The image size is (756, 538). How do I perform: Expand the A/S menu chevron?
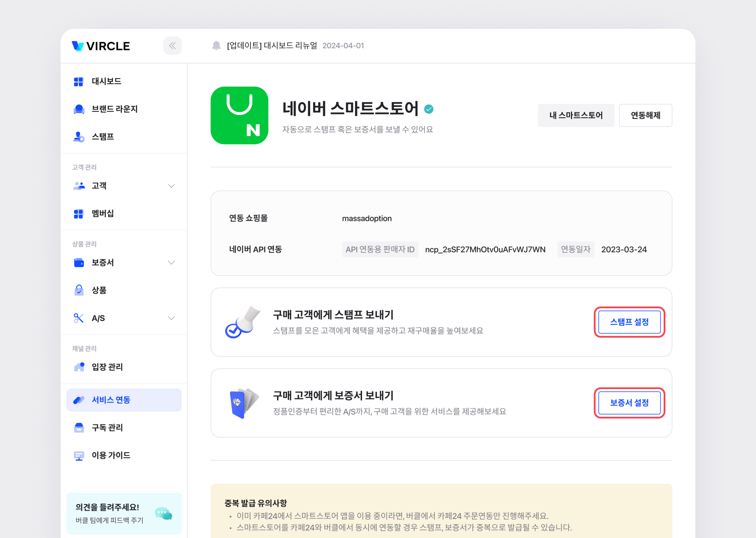172,318
